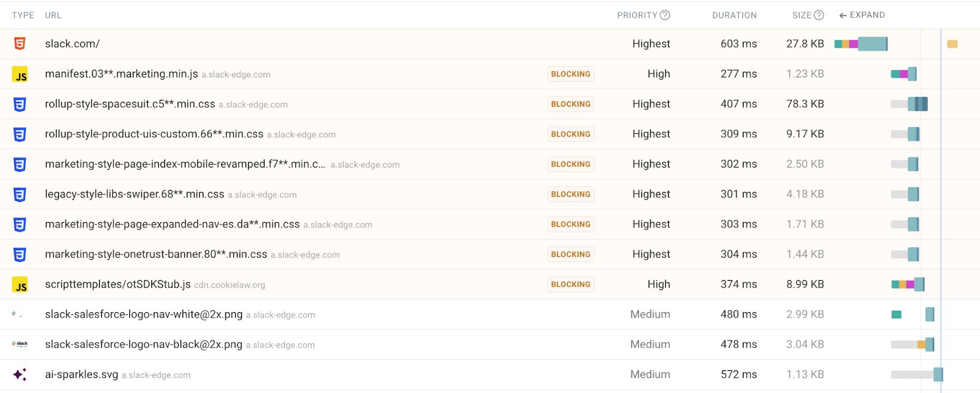The image size is (980, 393).
Task: Open the manifest.03**.marketing.min.js request
Action: [x=121, y=74]
